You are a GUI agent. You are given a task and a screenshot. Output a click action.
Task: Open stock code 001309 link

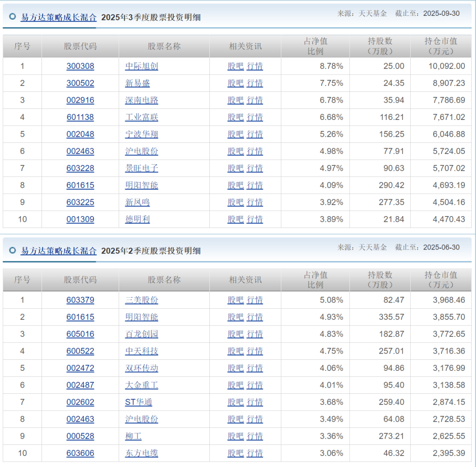pyautogui.click(x=80, y=219)
